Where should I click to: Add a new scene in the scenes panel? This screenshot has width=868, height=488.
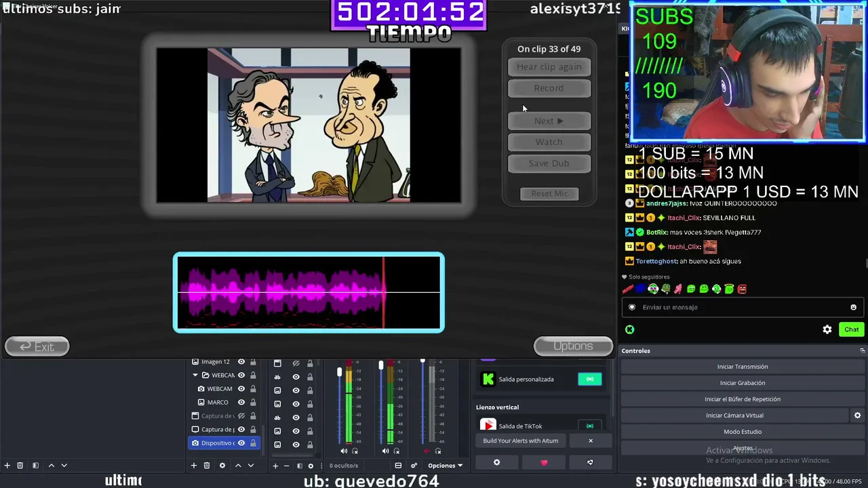(7, 466)
